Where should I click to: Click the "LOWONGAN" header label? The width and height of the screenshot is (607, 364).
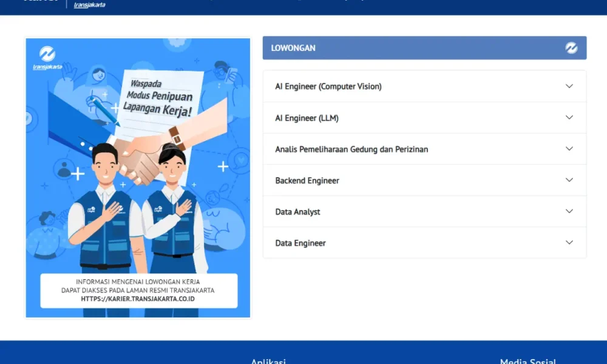pyautogui.click(x=293, y=48)
